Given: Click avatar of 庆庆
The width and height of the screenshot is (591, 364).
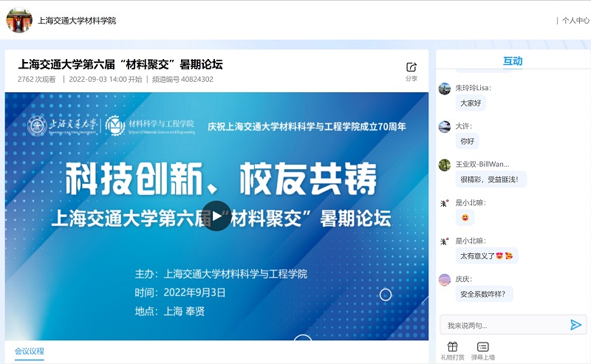Looking at the screenshot, I should [x=445, y=280].
